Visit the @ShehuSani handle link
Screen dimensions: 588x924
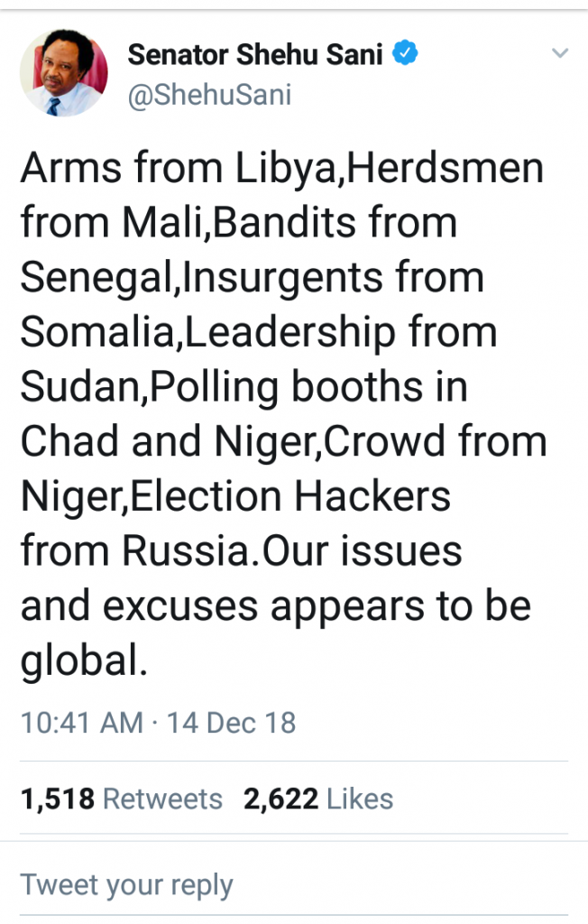tap(209, 96)
